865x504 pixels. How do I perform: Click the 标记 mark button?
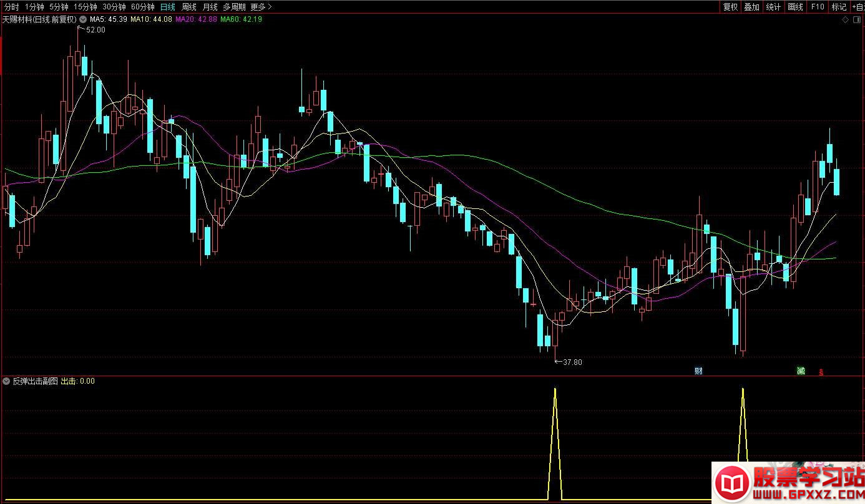(839, 7)
